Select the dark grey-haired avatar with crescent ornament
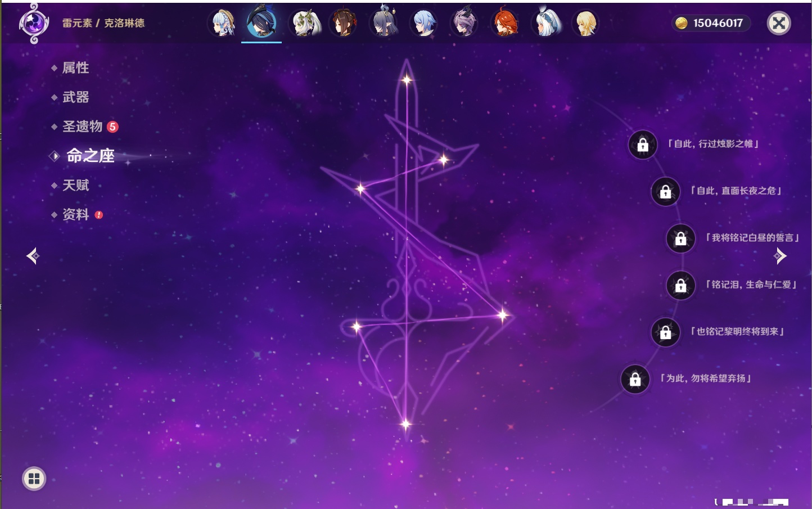Viewport: 812px width, 509px height. pos(385,22)
